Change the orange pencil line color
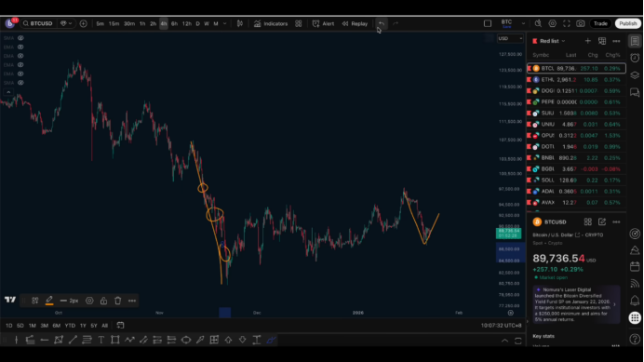The width and height of the screenshot is (644, 362). coord(49,301)
